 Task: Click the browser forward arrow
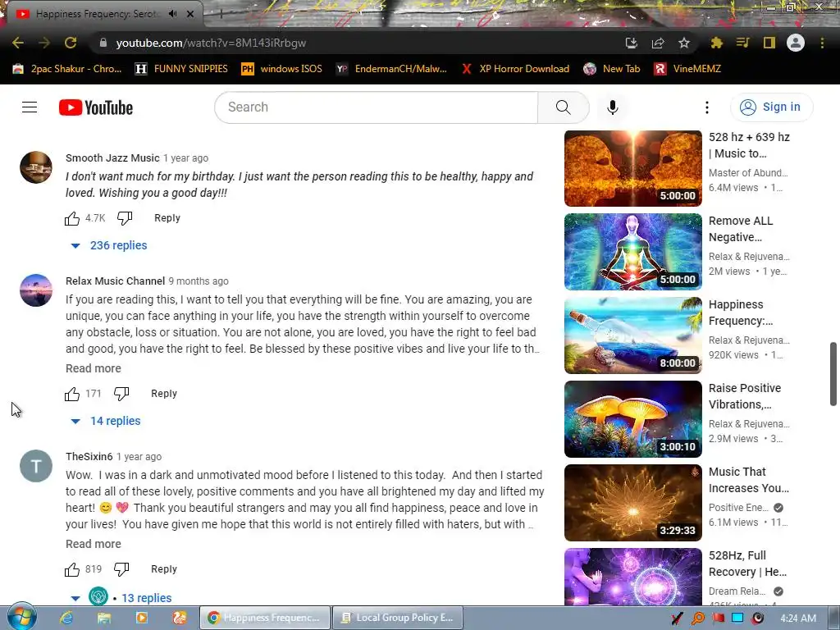[44, 43]
